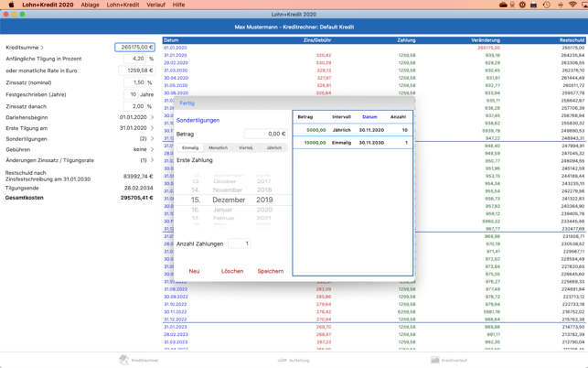
Task: Click the Betrag column header in the dialog
Action: point(305,117)
